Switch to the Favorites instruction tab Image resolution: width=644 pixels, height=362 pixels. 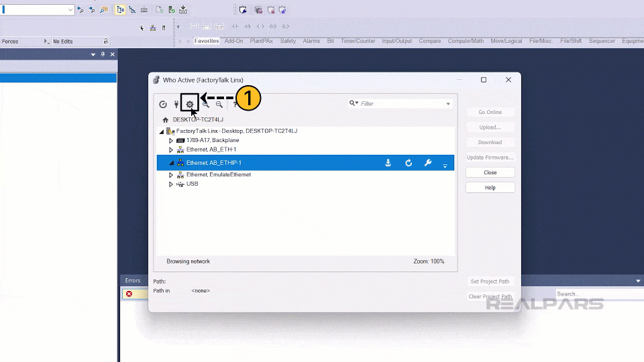(x=207, y=41)
